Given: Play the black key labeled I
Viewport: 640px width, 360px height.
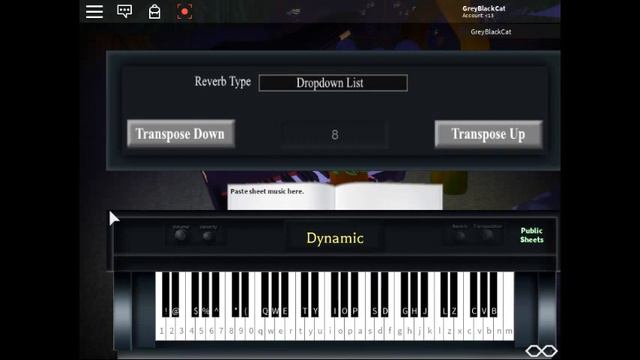Looking at the screenshot, I should coord(335,294).
